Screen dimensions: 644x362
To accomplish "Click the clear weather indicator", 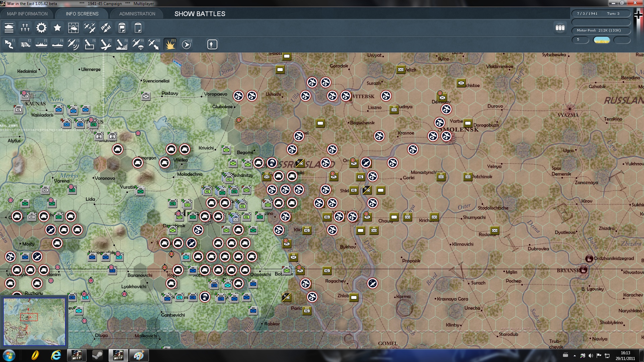I will pyautogui.click(x=602, y=40).
